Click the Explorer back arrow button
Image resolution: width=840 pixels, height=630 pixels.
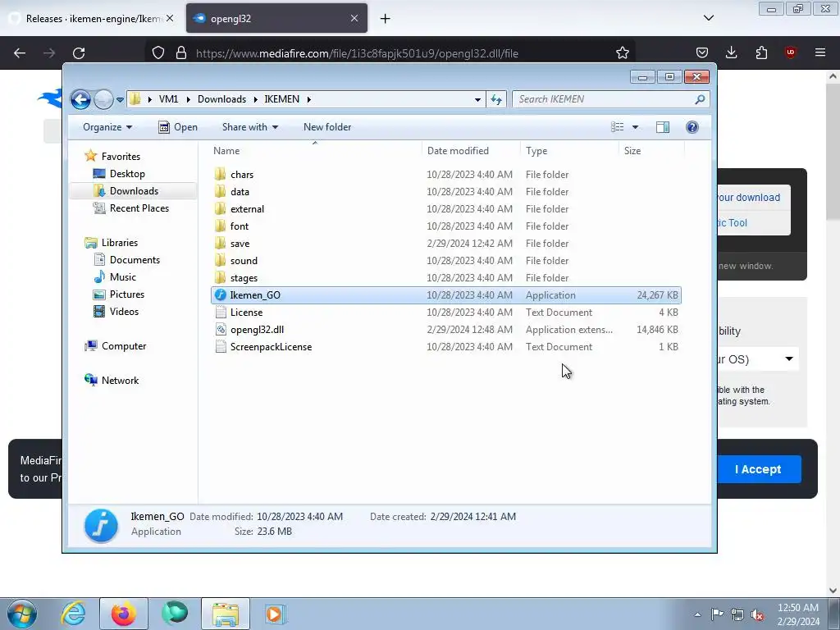[81, 99]
